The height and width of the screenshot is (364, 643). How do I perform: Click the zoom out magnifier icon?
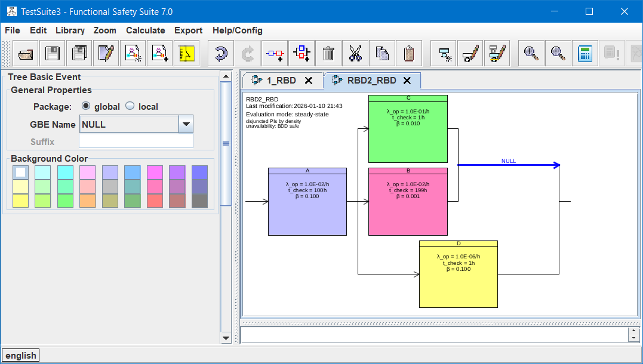558,54
